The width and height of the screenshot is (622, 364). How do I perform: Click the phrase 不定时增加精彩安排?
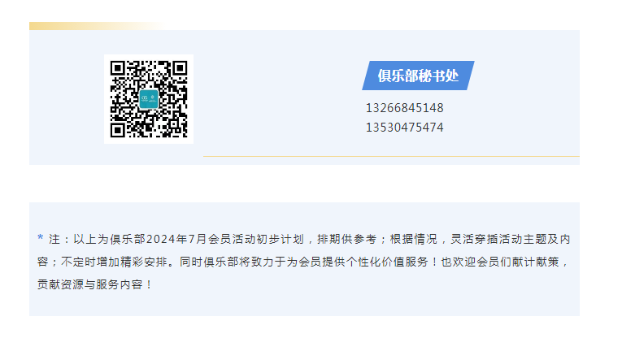[114, 262]
